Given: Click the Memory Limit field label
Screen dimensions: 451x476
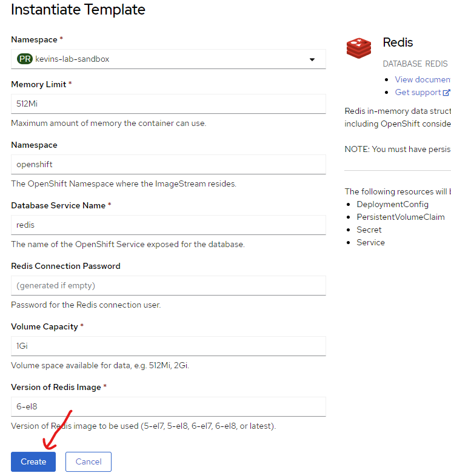Looking at the screenshot, I should point(39,84).
